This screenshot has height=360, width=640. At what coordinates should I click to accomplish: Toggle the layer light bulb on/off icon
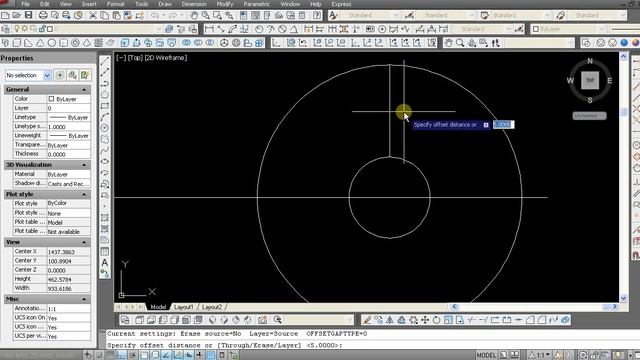coord(17,29)
